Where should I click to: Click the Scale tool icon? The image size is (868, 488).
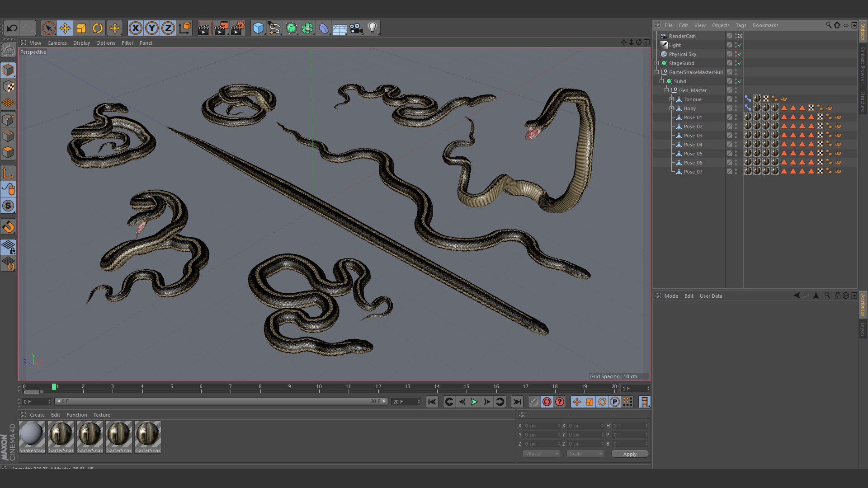click(82, 28)
